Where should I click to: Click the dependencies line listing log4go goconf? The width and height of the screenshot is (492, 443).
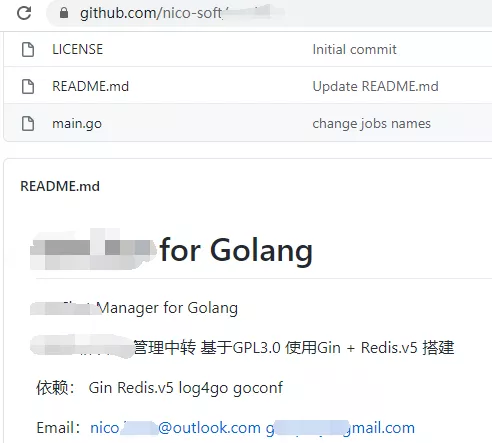(159, 388)
